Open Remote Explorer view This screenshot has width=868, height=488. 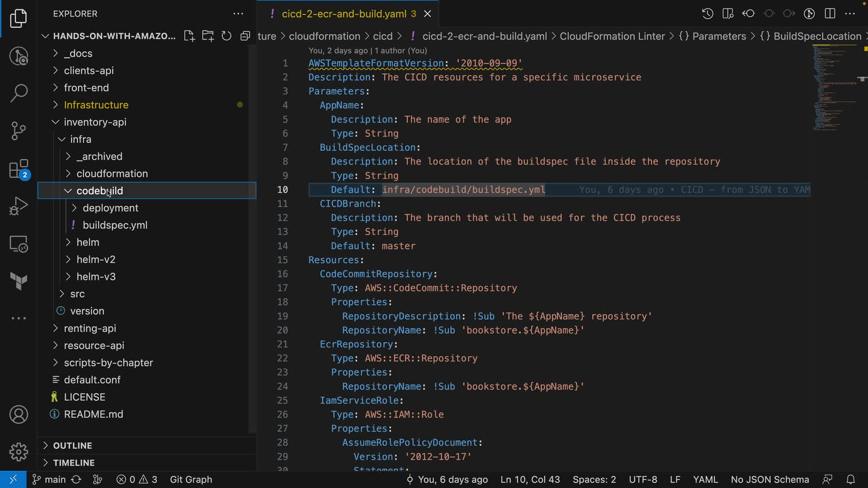(19, 244)
